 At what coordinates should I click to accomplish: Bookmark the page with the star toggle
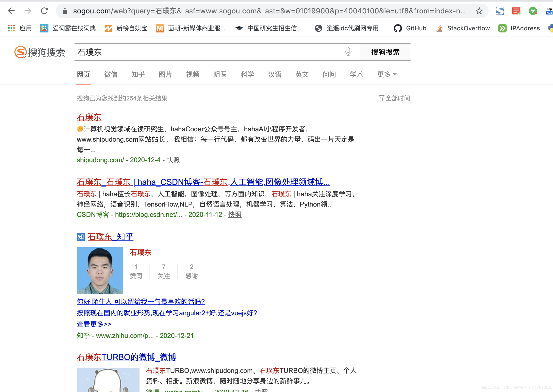click(x=479, y=11)
